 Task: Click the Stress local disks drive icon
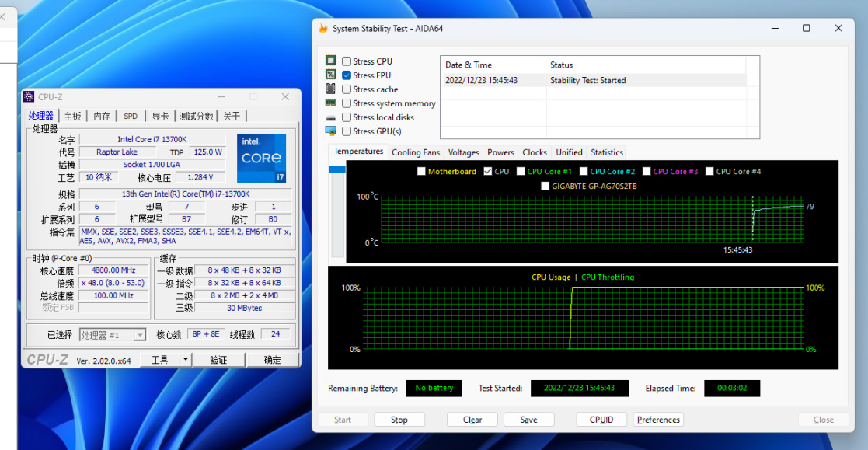(x=330, y=117)
